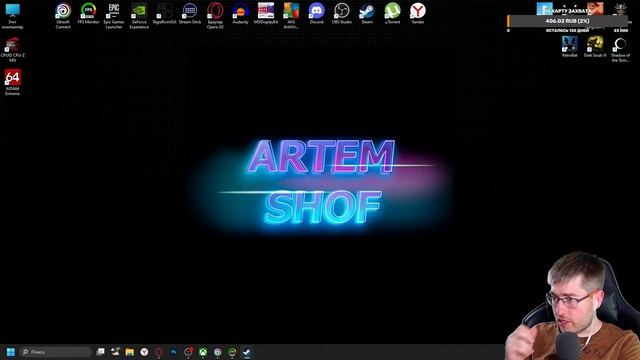Image resolution: width=640 pixels, height=360 pixels.
Task: Open OBS Studio desktop shortcut
Action: coord(342,13)
